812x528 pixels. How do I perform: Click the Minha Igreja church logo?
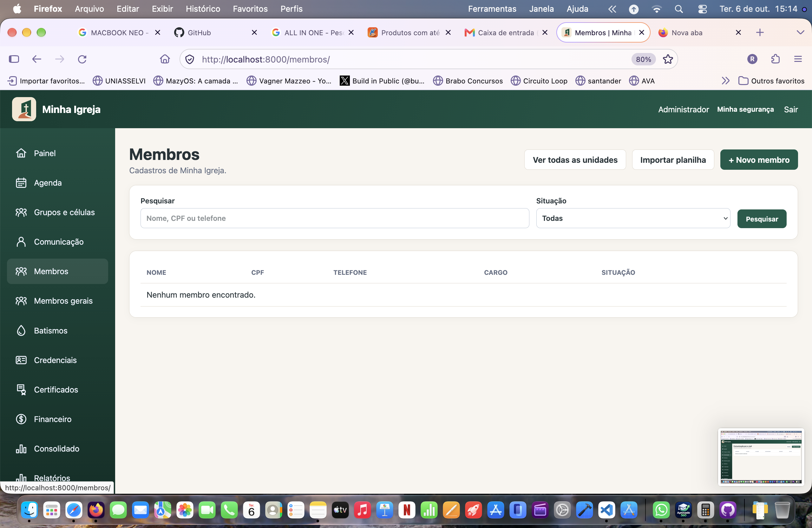24,109
